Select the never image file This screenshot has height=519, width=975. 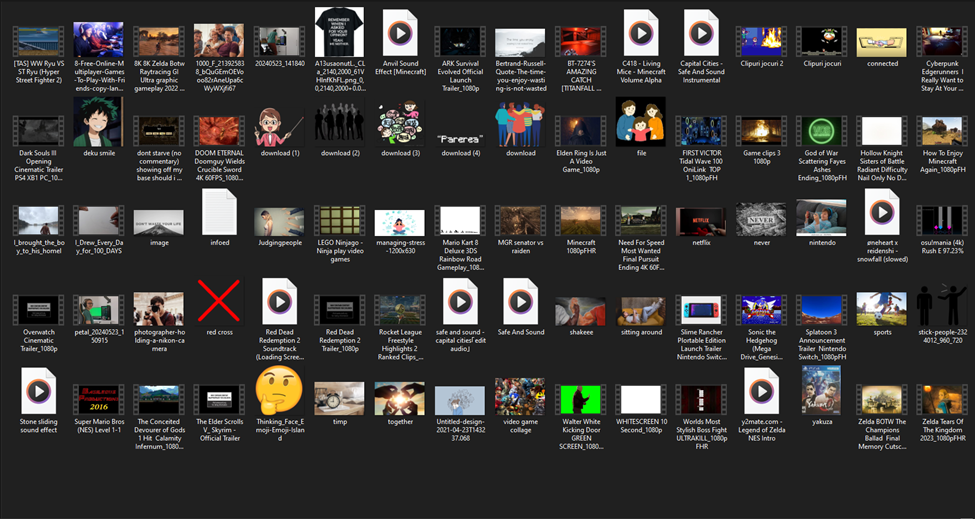[761, 219]
